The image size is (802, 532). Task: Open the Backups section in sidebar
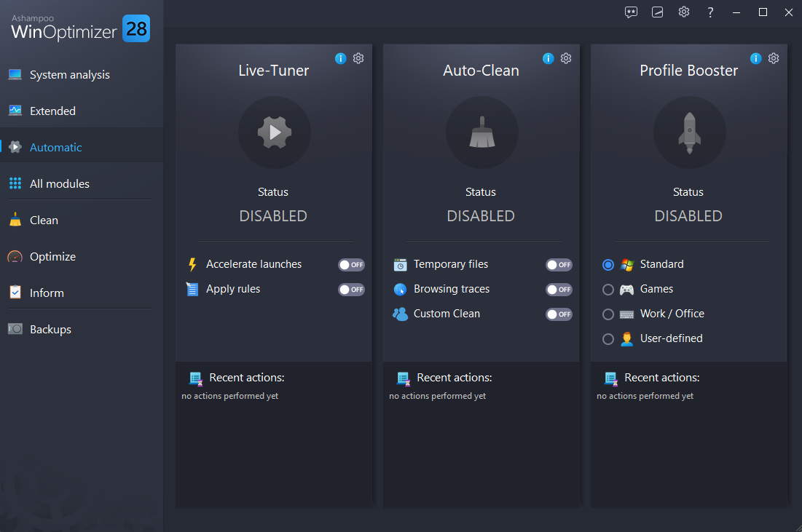pyautogui.click(x=50, y=329)
